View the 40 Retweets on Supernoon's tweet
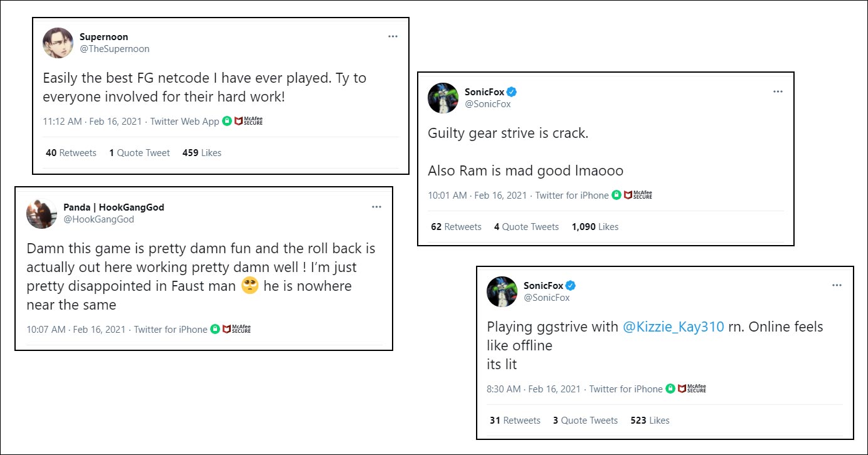This screenshot has height=455, width=868. pyautogui.click(x=71, y=153)
